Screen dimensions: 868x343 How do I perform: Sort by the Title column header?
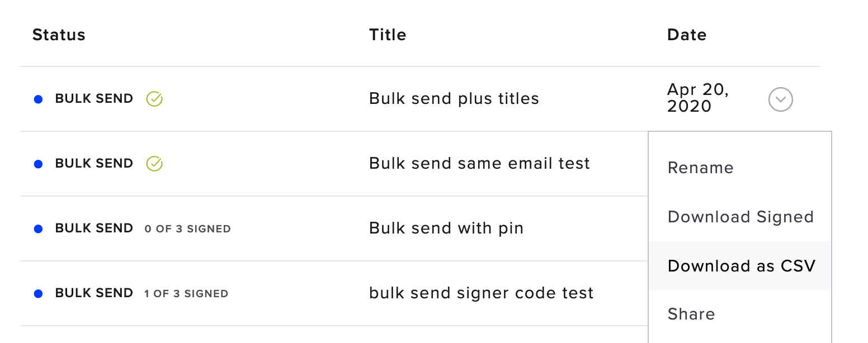(388, 35)
